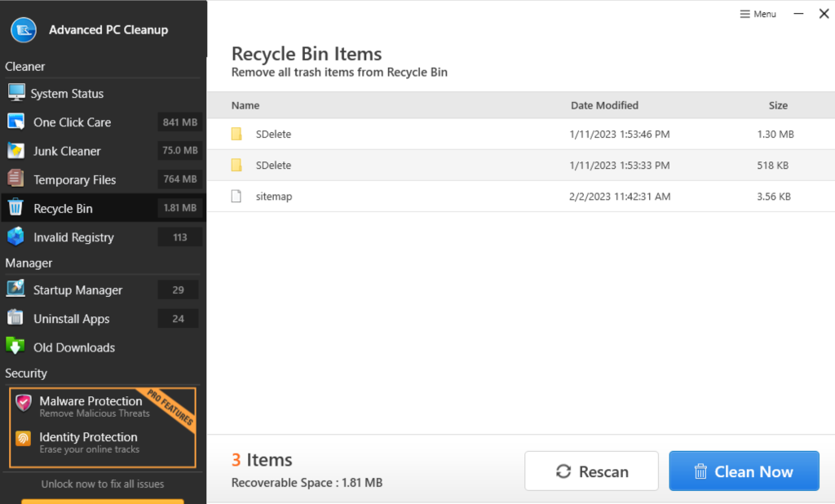Image resolution: width=835 pixels, height=504 pixels.
Task: Select SDelete row dated 1:53:46 PM
Action: 521,134
